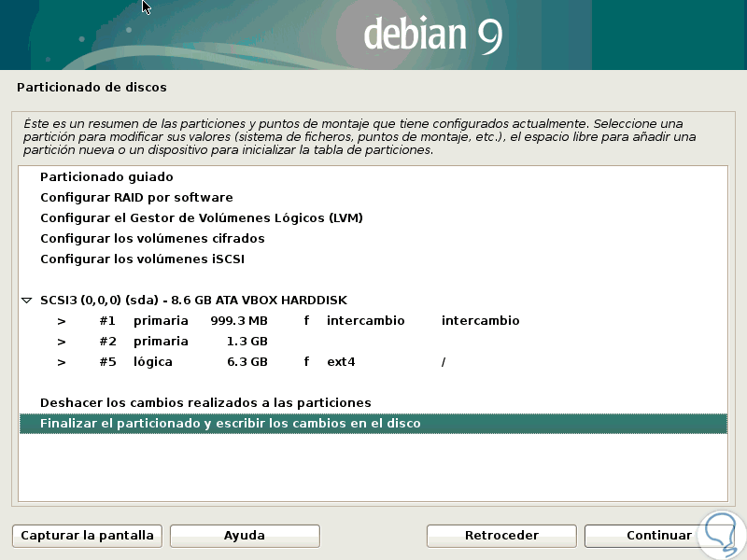Screen dimensions: 747x560
Task: Click Capturar la pantalla button
Action: pyautogui.click(x=87, y=536)
